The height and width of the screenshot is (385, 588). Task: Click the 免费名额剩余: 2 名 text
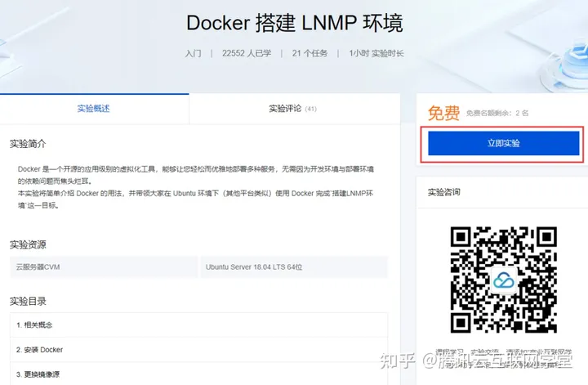click(x=497, y=113)
